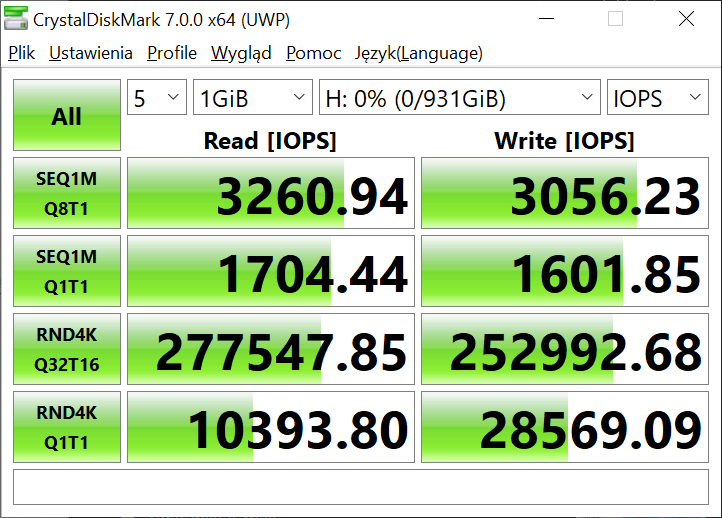Change the IOPS unit dropdown
The width and height of the screenshot is (722, 518).
tap(657, 98)
